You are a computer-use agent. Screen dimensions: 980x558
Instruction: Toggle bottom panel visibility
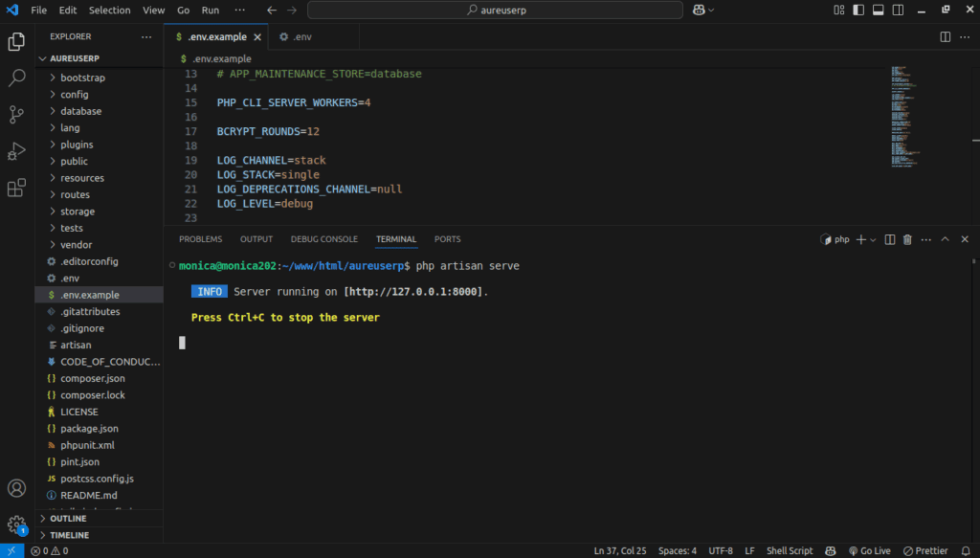tap(879, 10)
